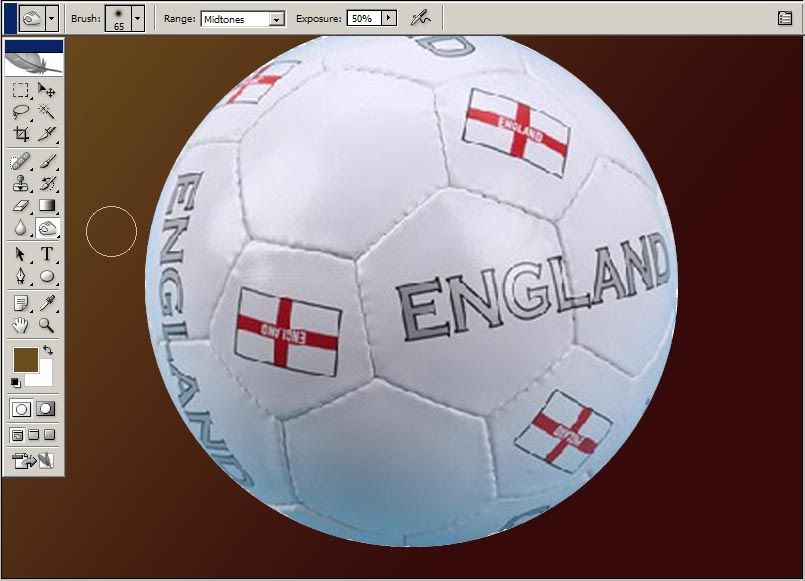
Task: Select the Gradient tool
Action: [47, 206]
